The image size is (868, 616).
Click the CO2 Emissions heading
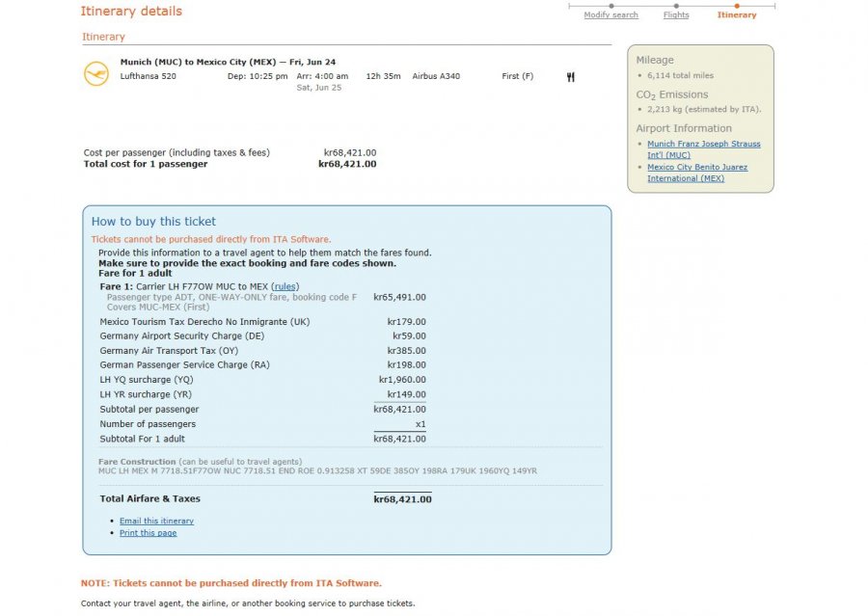671,94
